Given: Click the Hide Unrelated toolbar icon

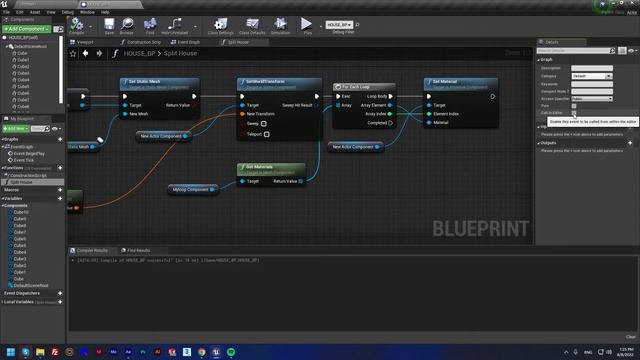Looking at the screenshot, I should coord(175,26).
